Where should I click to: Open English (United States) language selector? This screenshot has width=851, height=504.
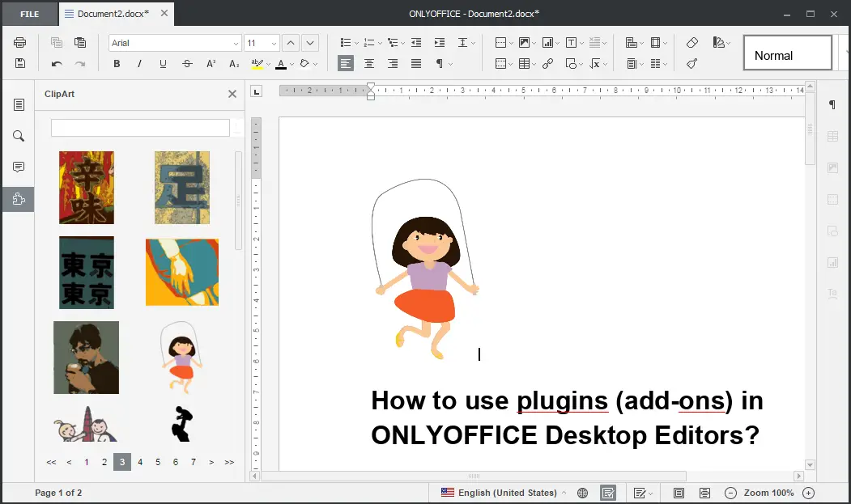click(504, 493)
